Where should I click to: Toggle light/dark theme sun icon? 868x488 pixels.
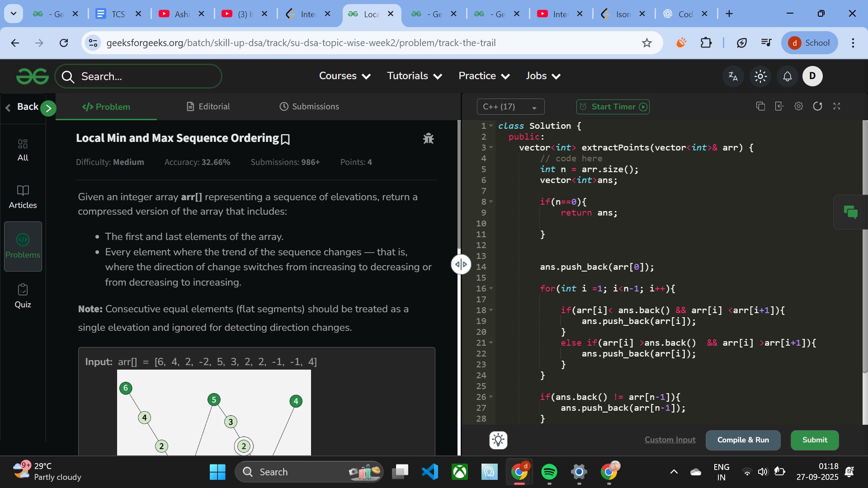760,76
